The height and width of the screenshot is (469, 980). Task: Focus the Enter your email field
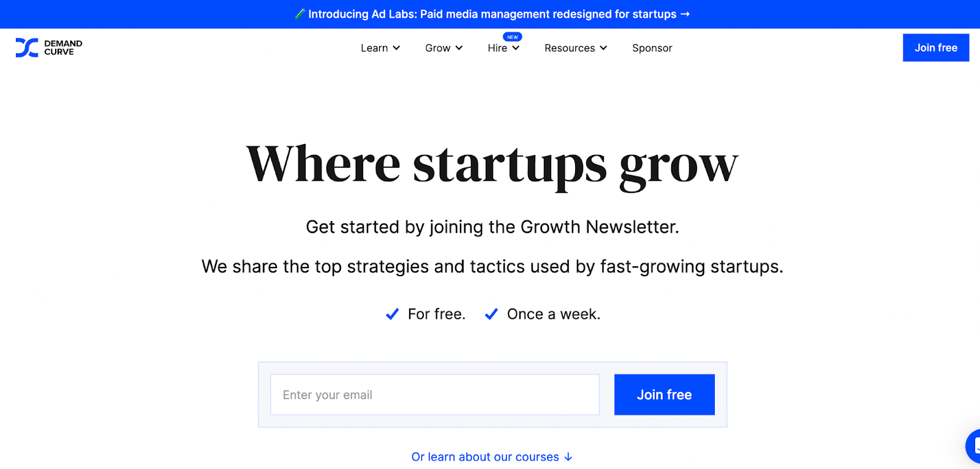(435, 395)
